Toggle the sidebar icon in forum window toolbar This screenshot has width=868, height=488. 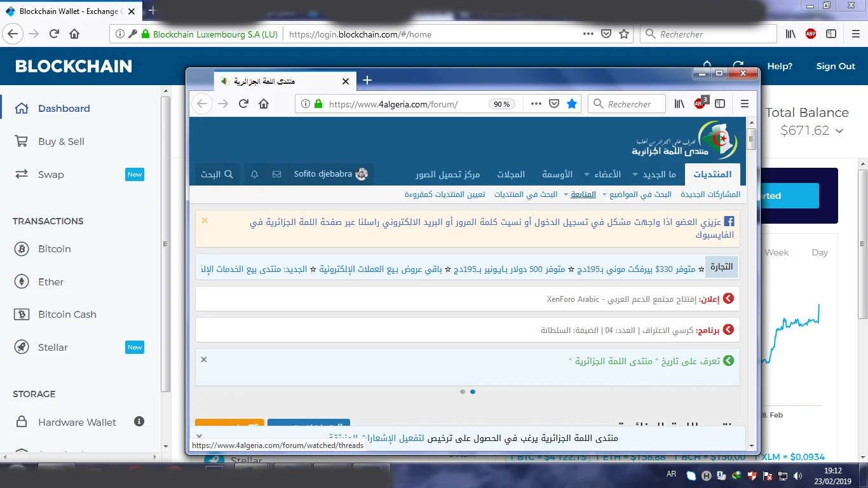tap(720, 104)
